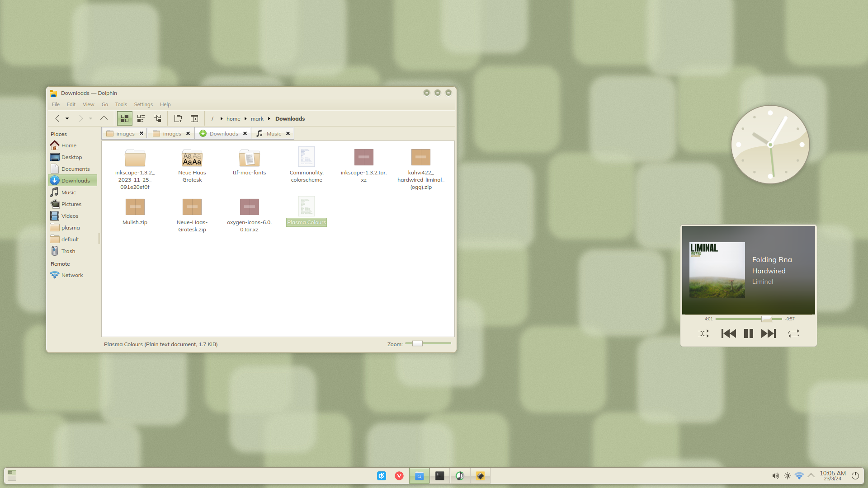Screen dimensions: 868x488
Task: Toggle shuffle in media player widget
Action: 703,334
